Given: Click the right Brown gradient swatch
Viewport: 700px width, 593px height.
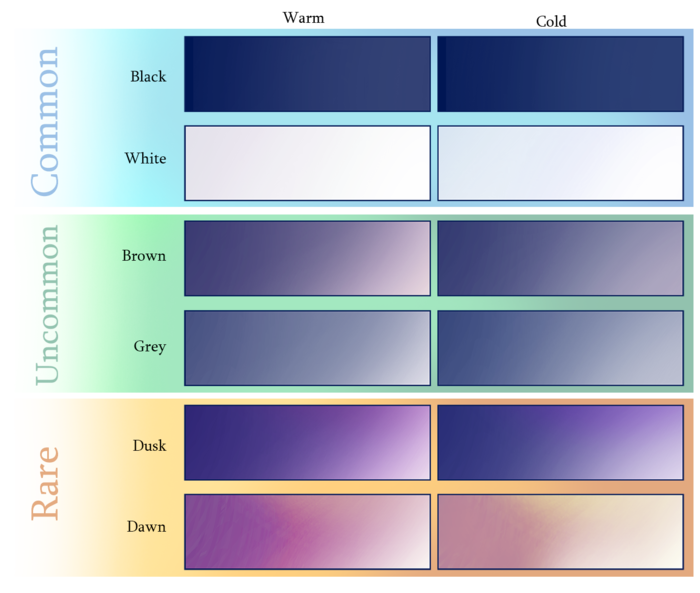Looking at the screenshot, I should click(560, 258).
